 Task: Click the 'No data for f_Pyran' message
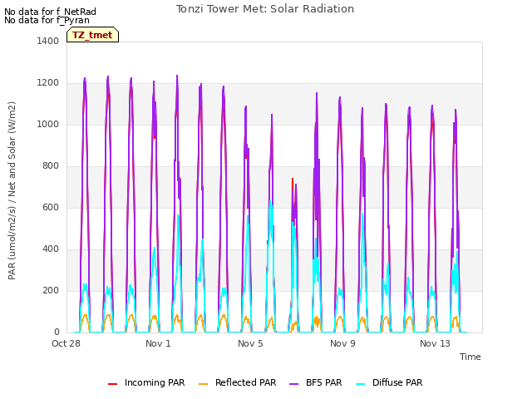[x=47, y=20]
